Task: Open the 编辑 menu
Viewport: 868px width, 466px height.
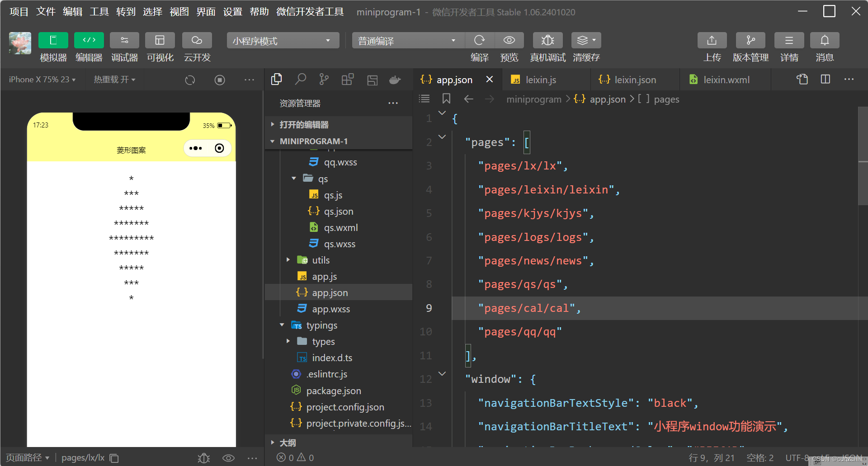Action: pos(72,12)
